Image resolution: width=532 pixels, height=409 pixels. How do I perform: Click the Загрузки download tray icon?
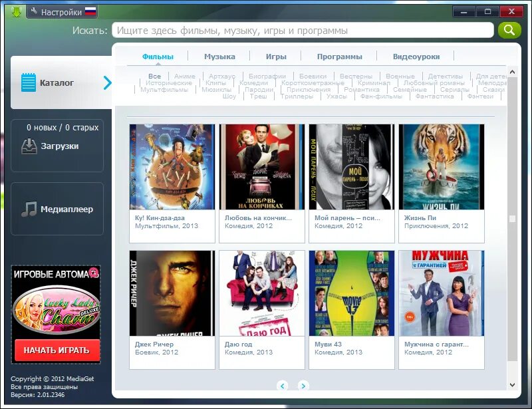click(x=29, y=146)
